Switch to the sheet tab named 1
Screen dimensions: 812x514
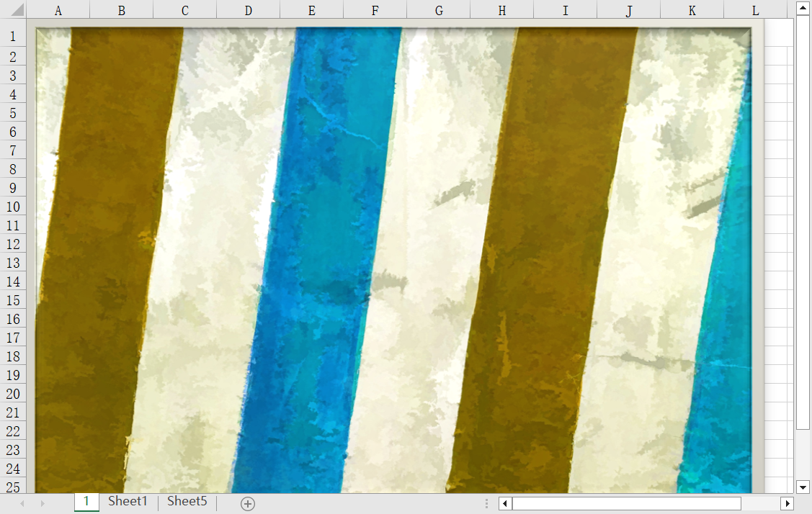point(86,502)
